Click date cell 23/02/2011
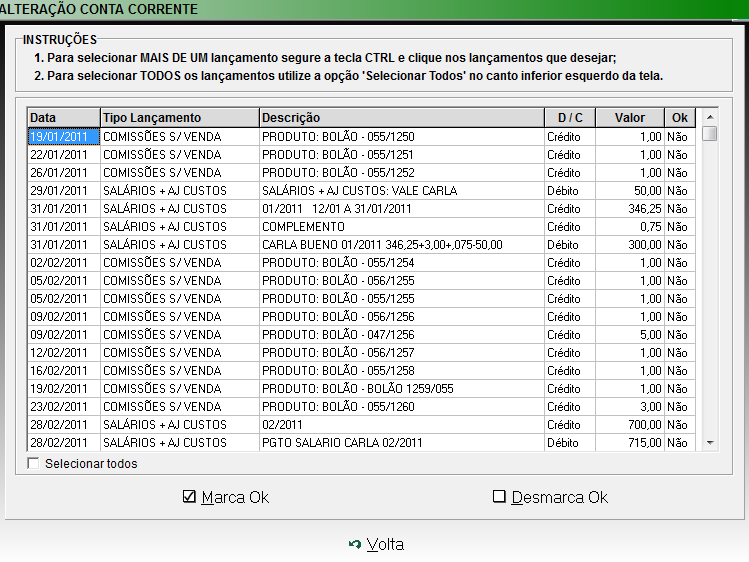 pos(64,407)
